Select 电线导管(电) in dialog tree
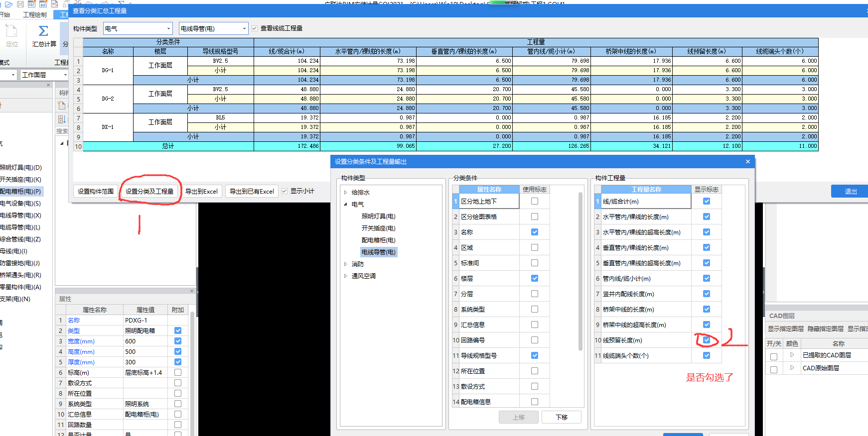Viewport: 868px width, 436px height. 378,252
